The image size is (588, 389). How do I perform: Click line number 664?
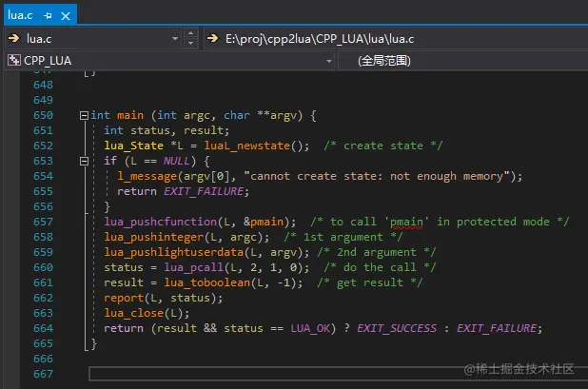point(43,328)
